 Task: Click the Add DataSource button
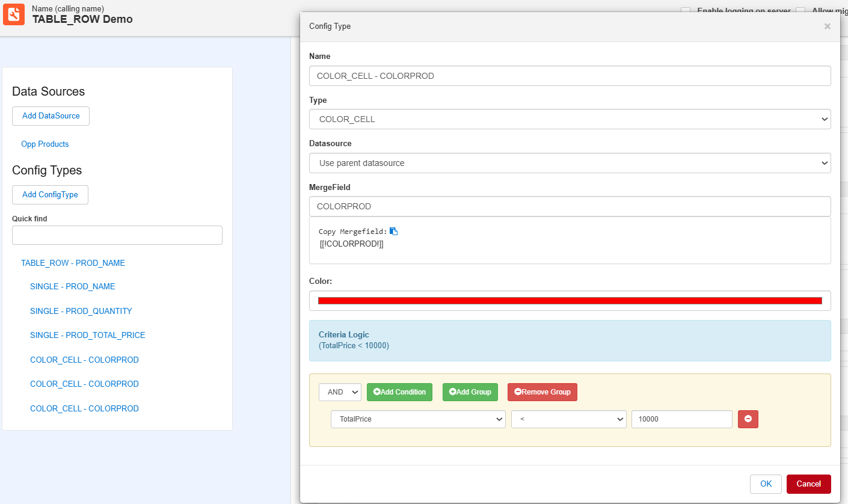(51, 116)
